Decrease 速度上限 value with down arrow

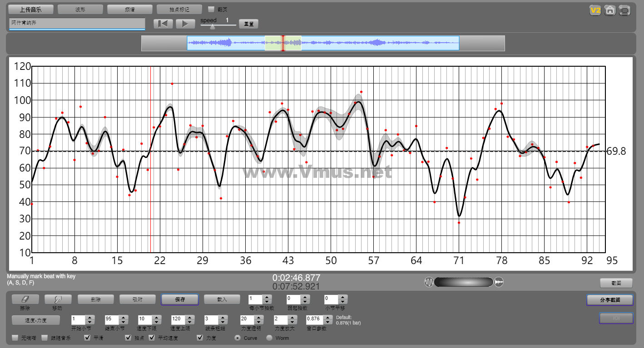(189, 322)
